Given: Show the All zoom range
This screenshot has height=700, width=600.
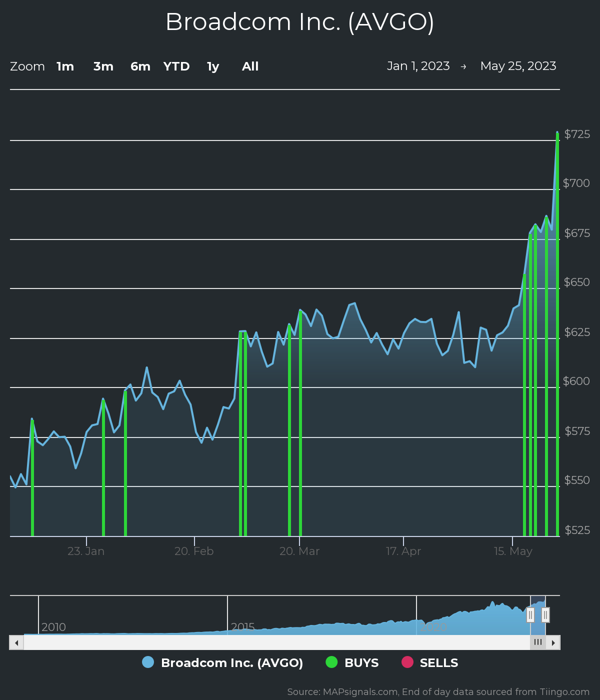Looking at the screenshot, I should point(250,66).
